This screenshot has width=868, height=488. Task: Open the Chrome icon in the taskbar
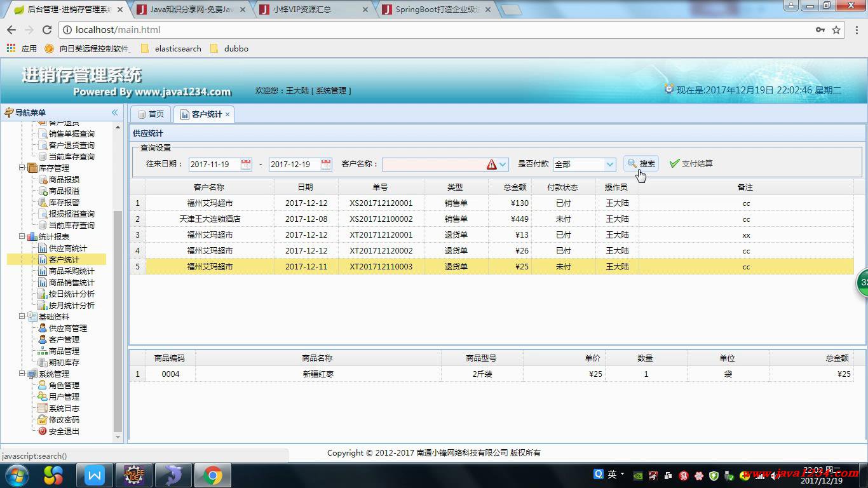212,475
